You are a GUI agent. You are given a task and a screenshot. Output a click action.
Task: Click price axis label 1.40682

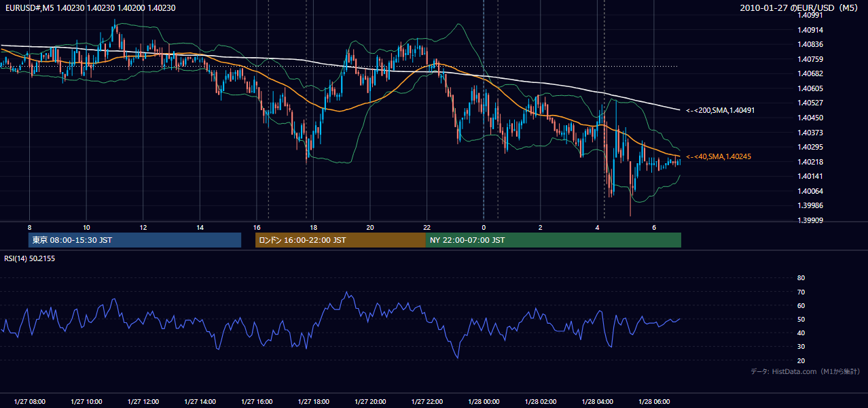[810, 73]
